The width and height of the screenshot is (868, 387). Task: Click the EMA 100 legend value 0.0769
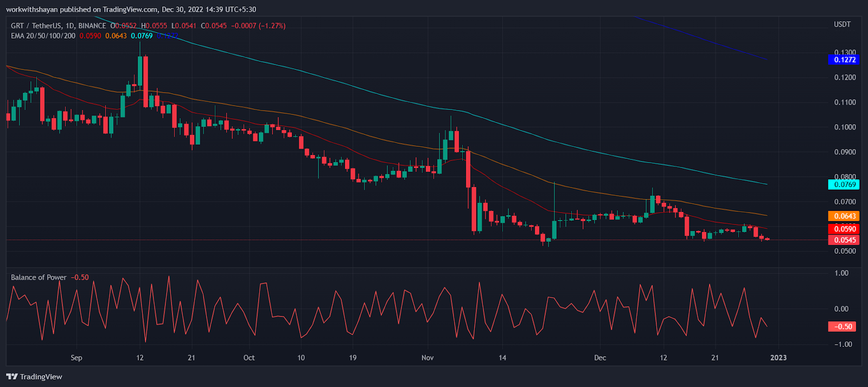pos(142,36)
